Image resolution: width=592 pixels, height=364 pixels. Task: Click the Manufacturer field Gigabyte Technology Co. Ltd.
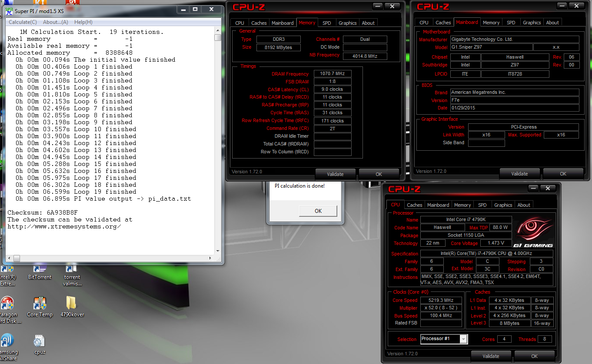[515, 40]
